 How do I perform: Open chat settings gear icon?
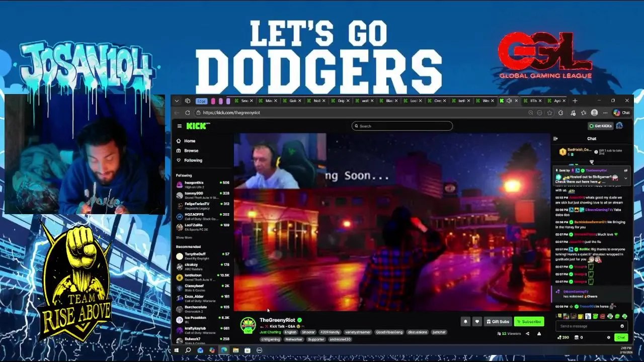pos(608,337)
